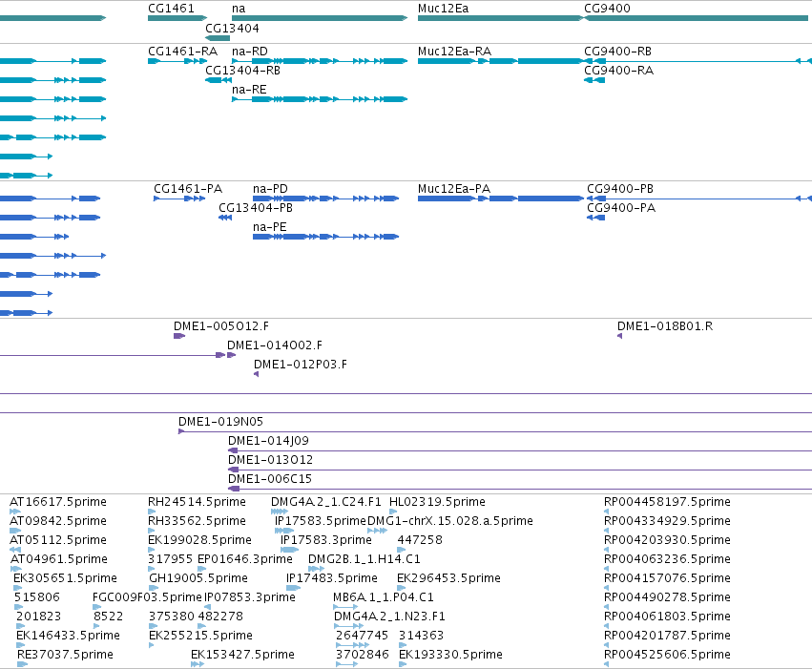Select MB6A.1_1.P04.C1 feature
Viewport: 812px width, 669px height.
tap(345, 607)
